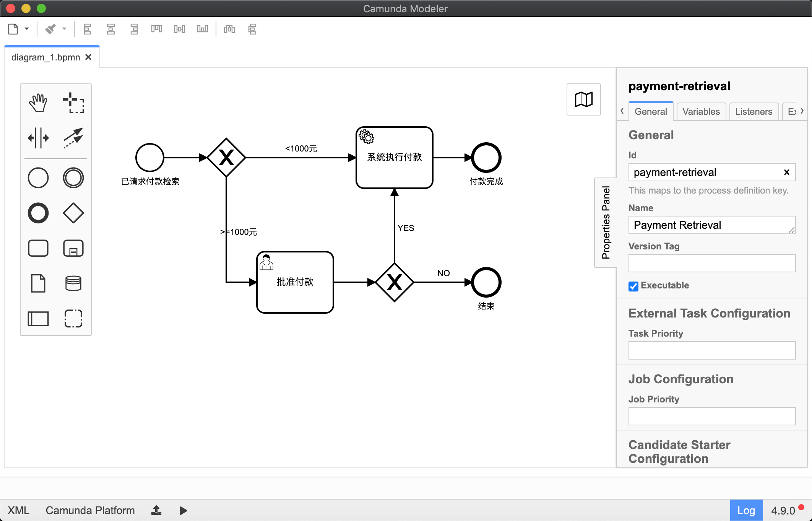Click the Job Priority input field
812x521 pixels.
coord(712,416)
